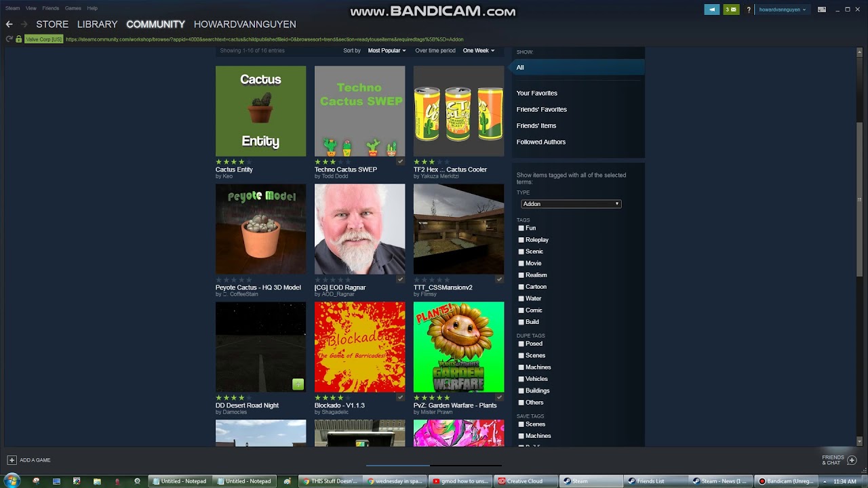Click the subscribed checkmark on TTT_CSSMansionv2
This screenshot has width=868, height=488.
499,279
